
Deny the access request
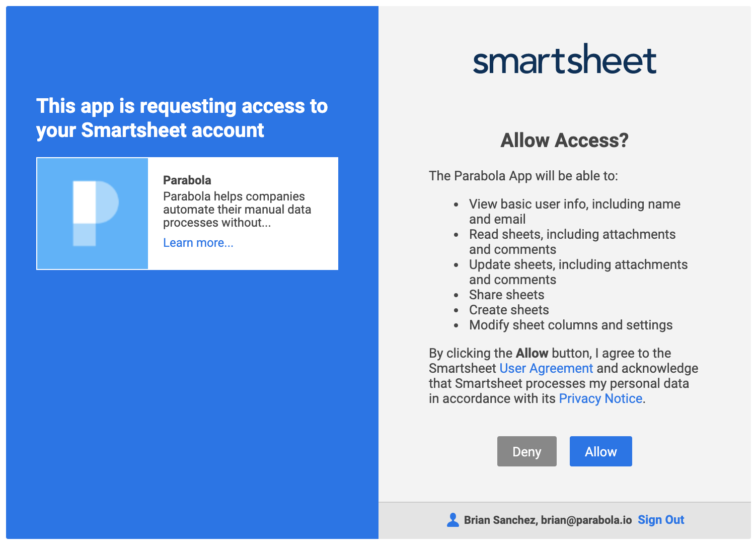(526, 451)
